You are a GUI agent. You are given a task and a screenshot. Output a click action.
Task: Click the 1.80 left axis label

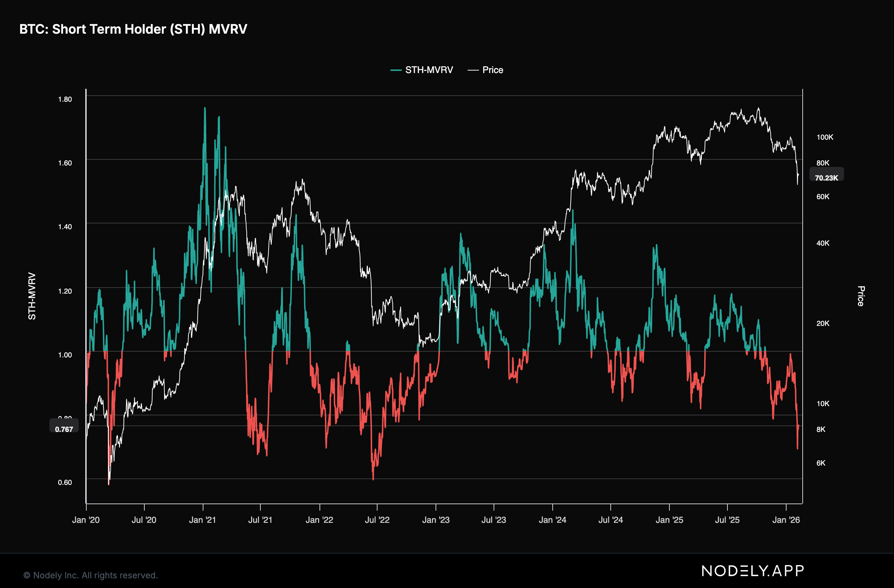[64, 99]
